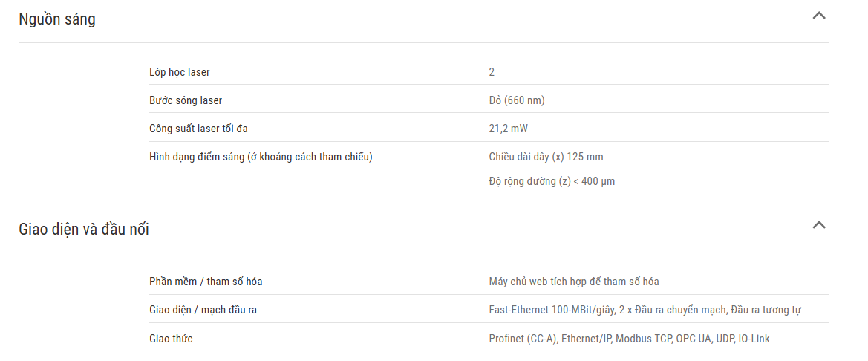The image size is (868, 361).
Task: Select the Máy chủ web tích hợp value
Action: pos(574,282)
